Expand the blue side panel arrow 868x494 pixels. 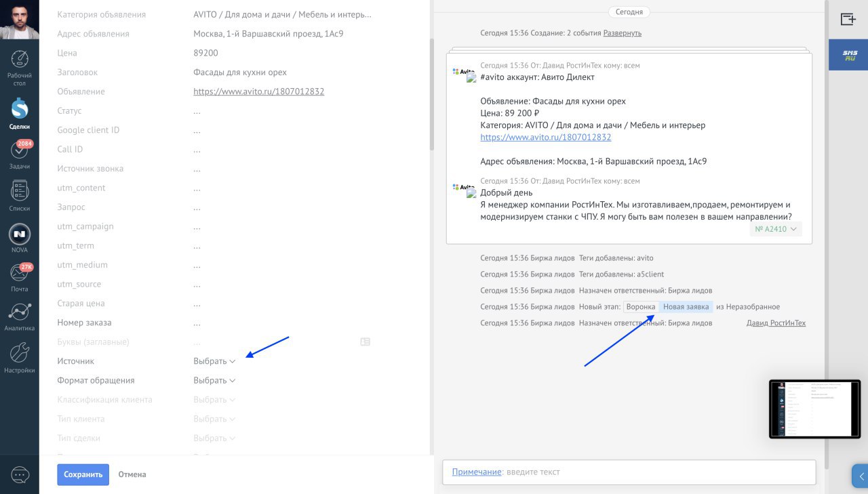pos(860,476)
